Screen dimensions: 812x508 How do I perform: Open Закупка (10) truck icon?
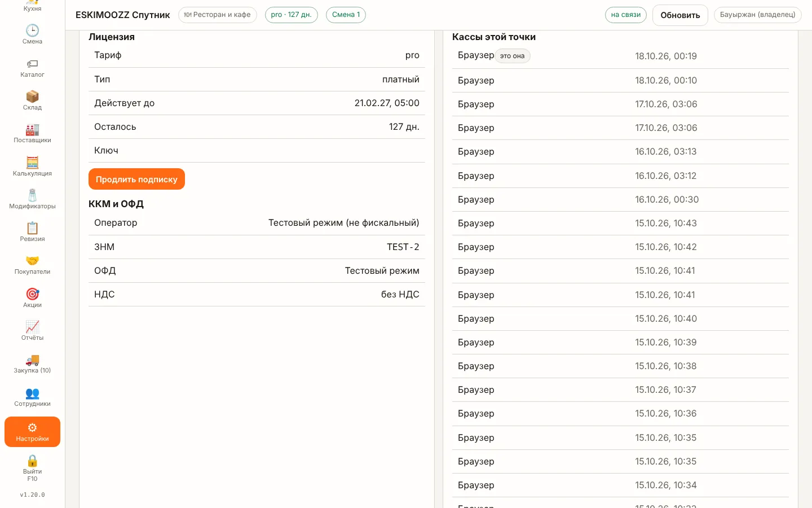point(32,364)
